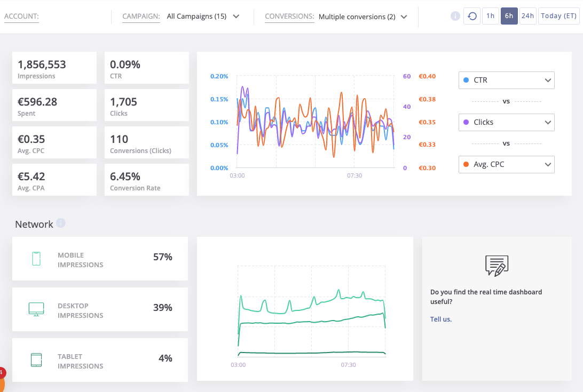The image size is (583, 392).
Task: Click the mobile phone impressions icon
Action: [x=36, y=259]
